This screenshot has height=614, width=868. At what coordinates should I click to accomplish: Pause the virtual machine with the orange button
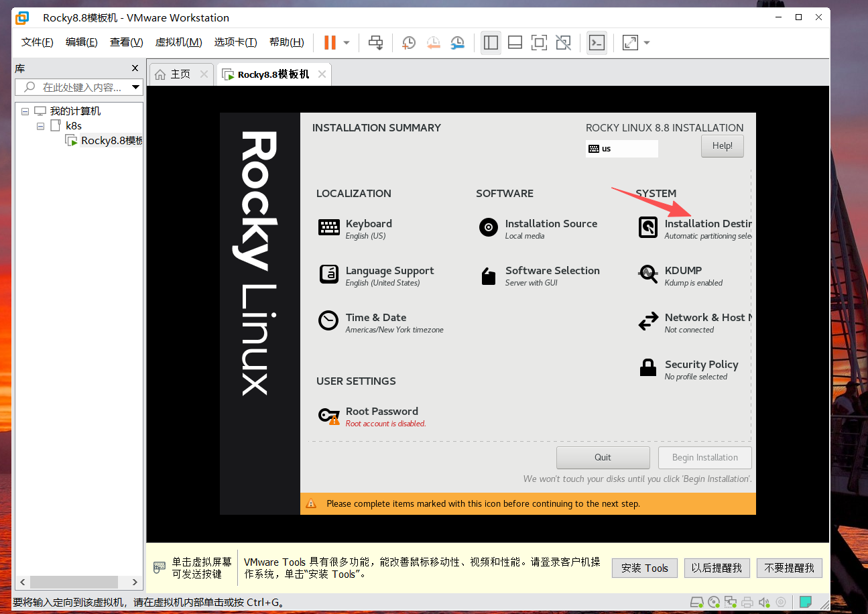(x=330, y=43)
